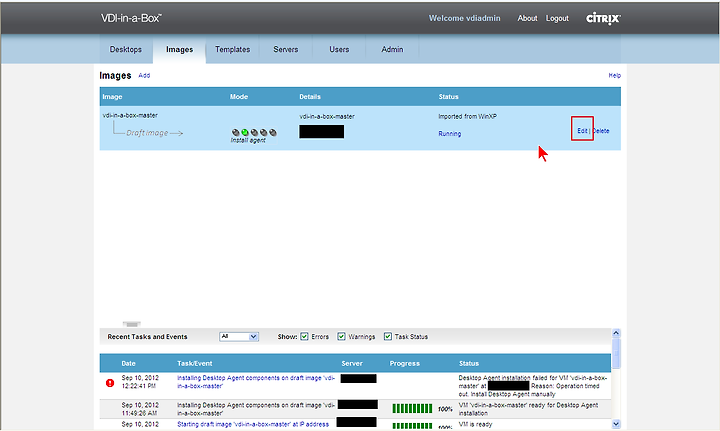Open the Help link
Viewport: 720px width, 431px height.
[x=614, y=75]
